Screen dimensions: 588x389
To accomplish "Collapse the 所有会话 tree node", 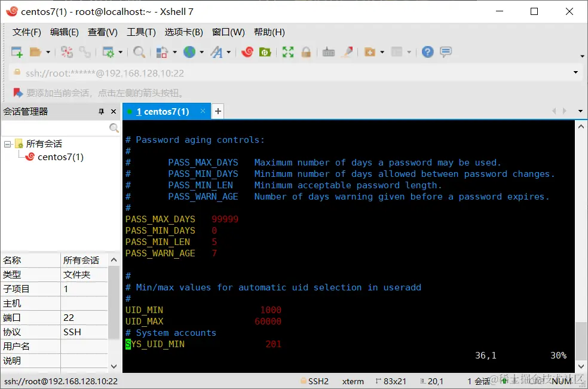I will [x=7, y=144].
